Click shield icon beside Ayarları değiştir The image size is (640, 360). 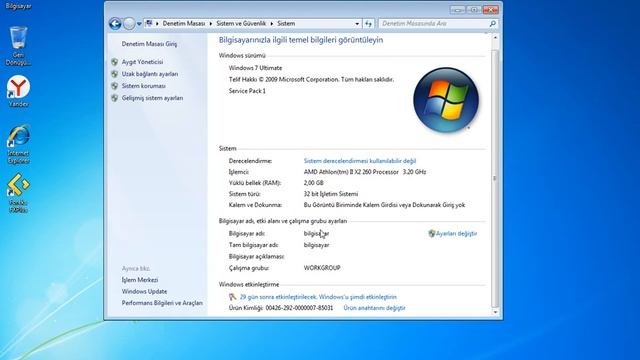431,233
